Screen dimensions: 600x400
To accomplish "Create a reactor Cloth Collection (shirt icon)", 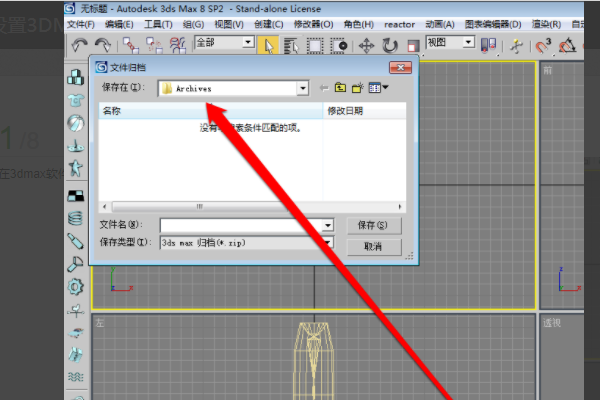I will (76, 100).
